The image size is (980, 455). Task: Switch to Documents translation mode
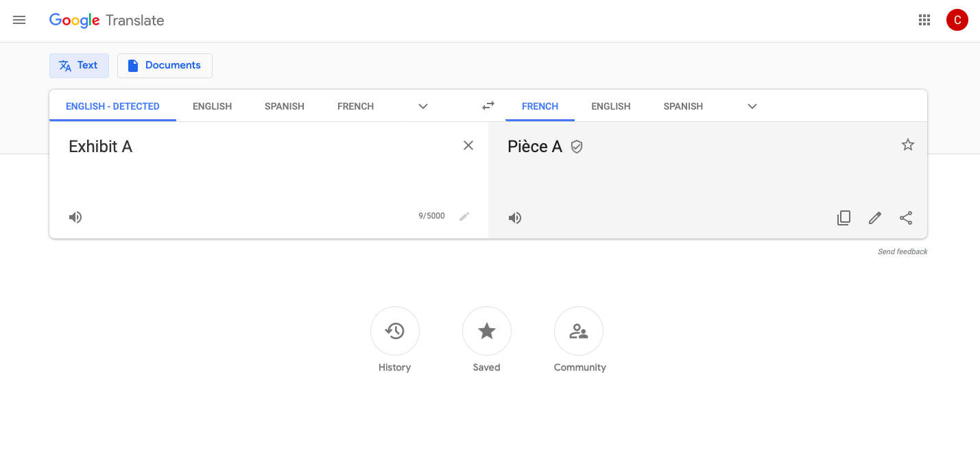pyautogui.click(x=165, y=66)
